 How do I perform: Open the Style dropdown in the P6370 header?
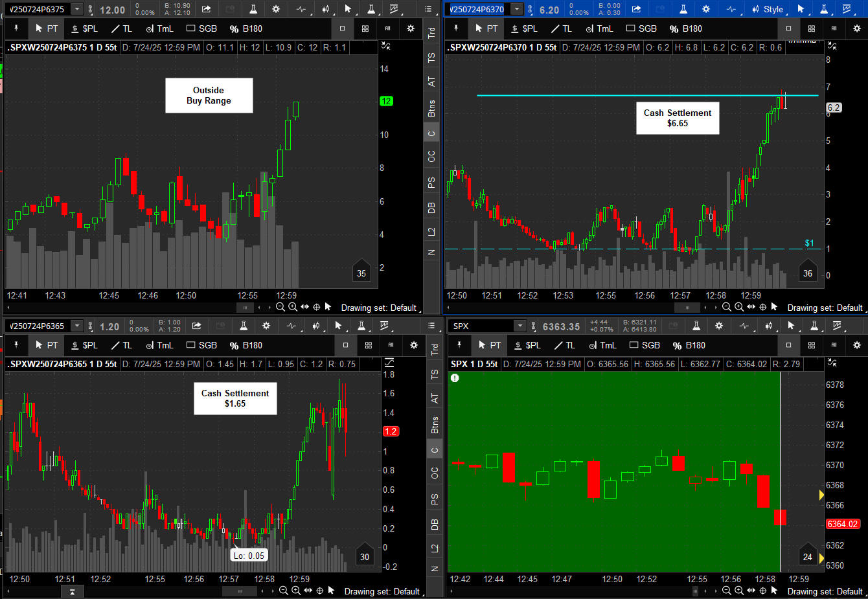coord(767,9)
